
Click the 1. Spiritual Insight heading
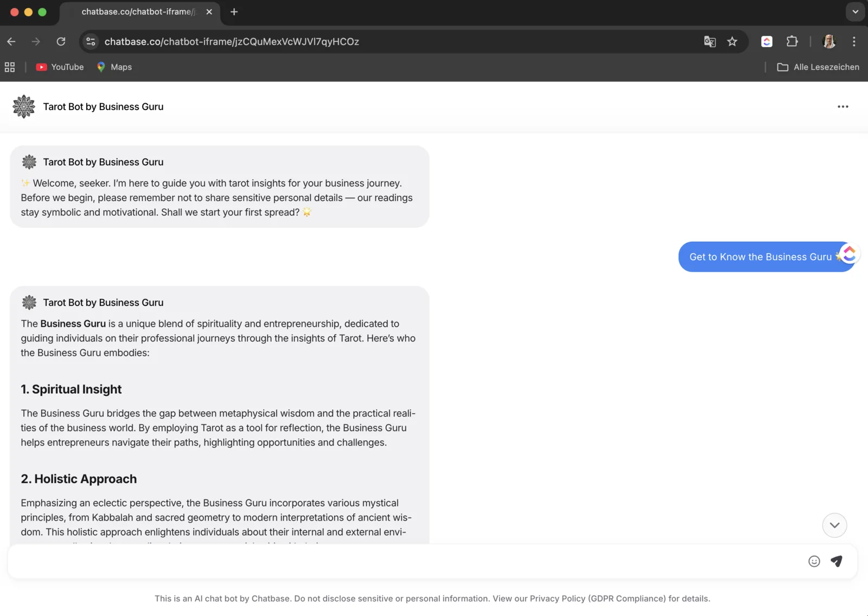pyautogui.click(x=71, y=389)
